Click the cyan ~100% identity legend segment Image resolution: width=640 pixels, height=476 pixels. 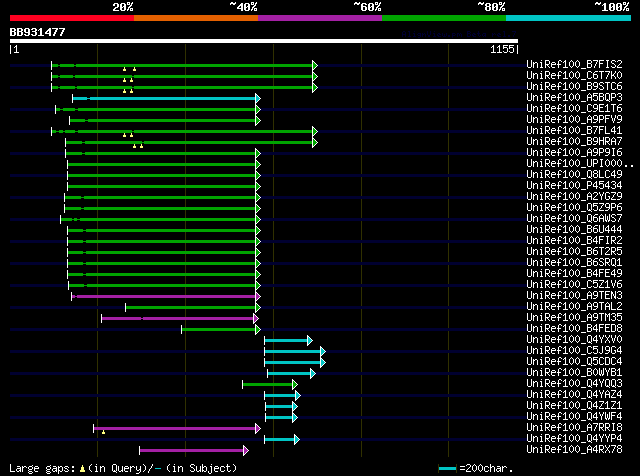point(568,18)
